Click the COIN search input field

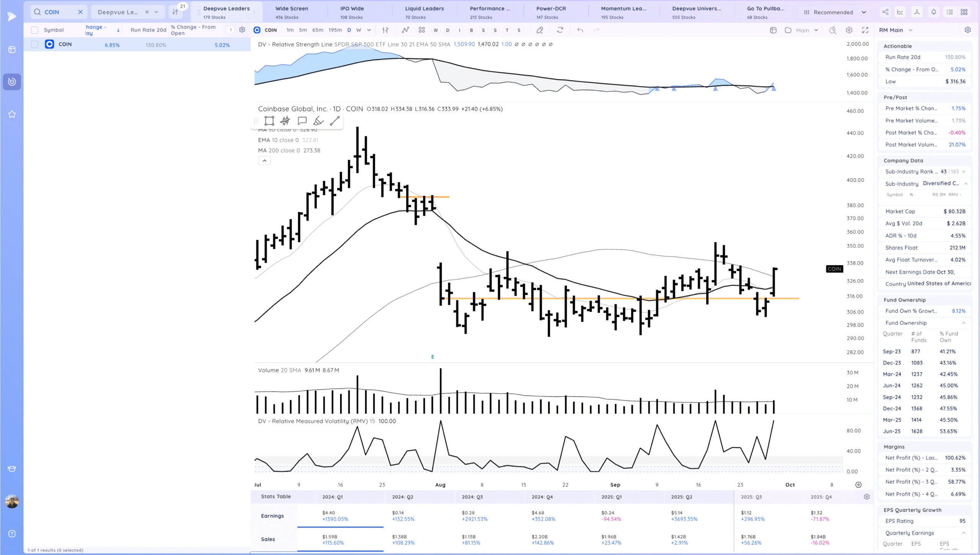pos(59,12)
